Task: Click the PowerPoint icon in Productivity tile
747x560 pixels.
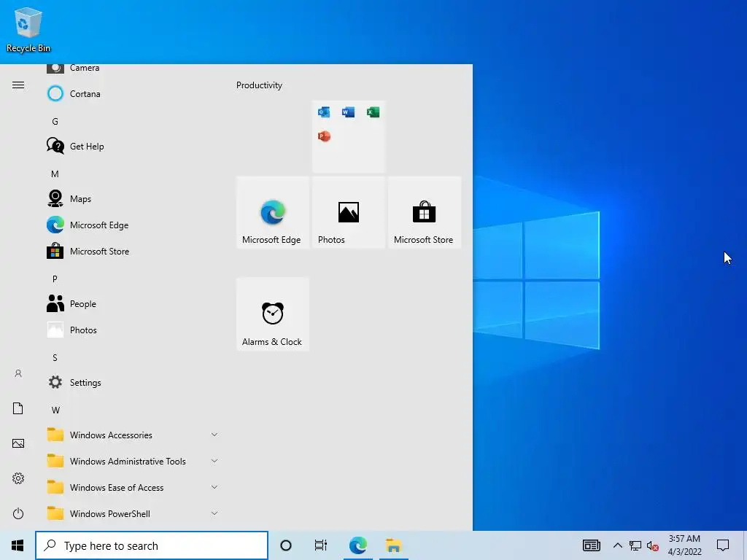Action: pos(324,136)
